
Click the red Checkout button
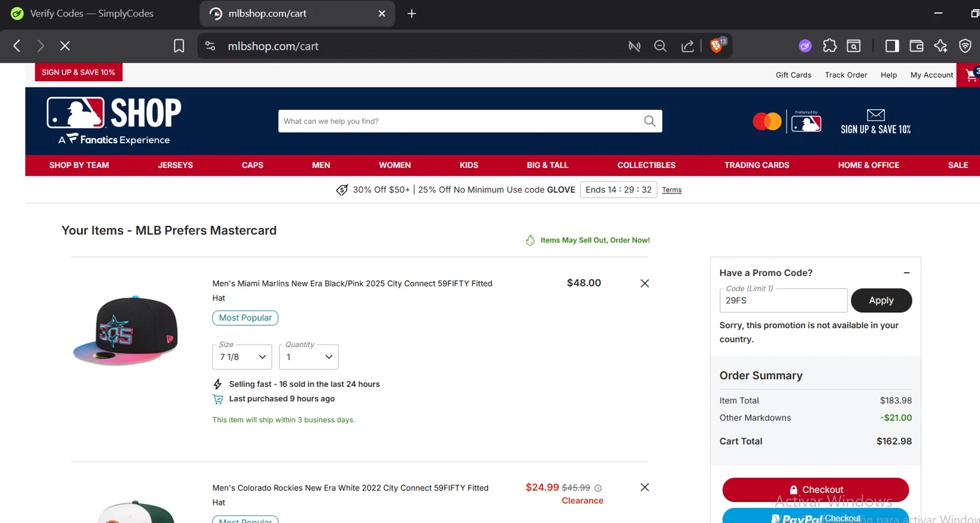[815, 490]
